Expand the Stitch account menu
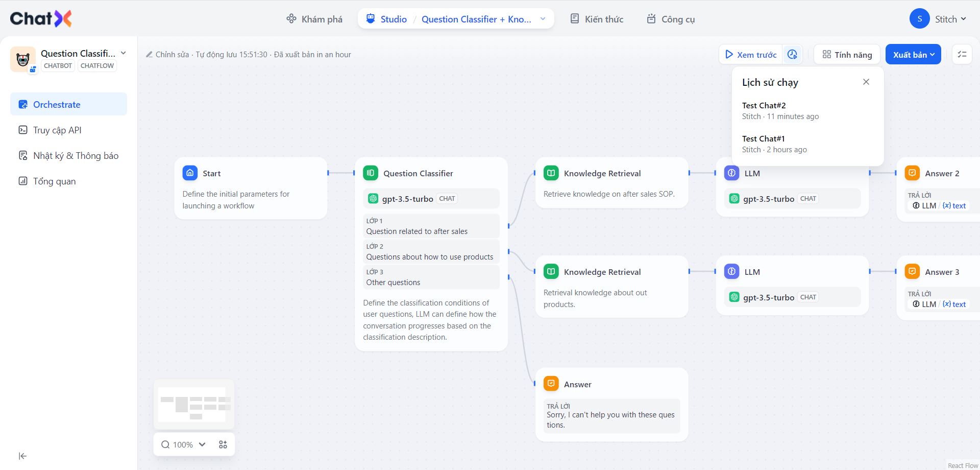 [938, 19]
